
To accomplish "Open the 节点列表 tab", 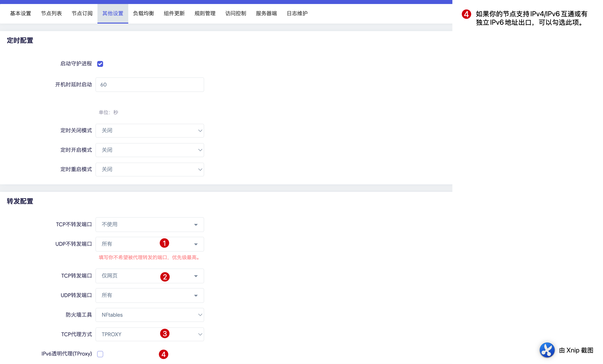I will (51, 13).
